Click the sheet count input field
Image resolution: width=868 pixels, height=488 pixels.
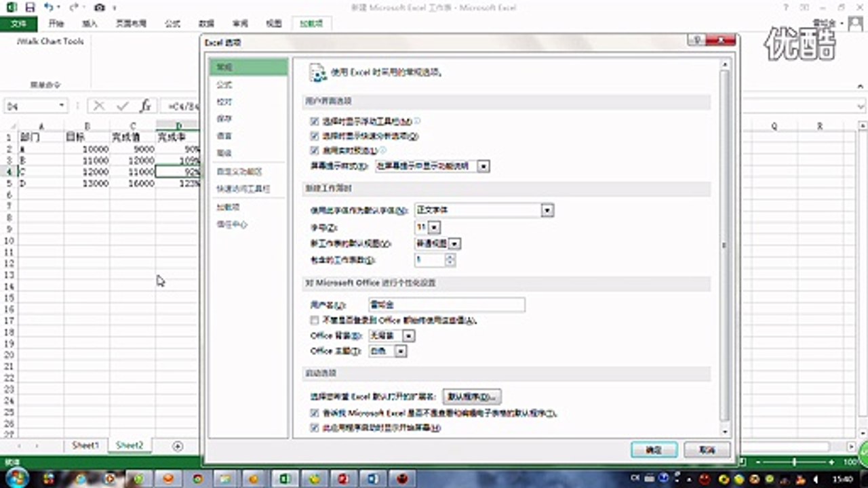429,260
